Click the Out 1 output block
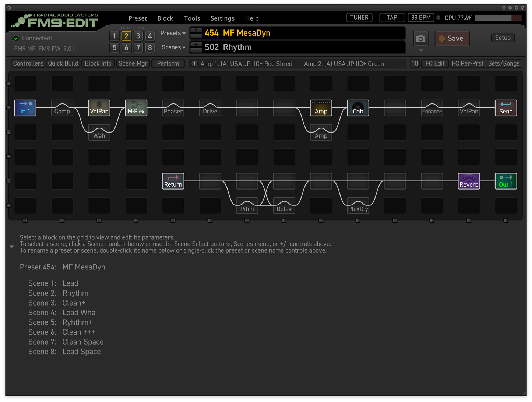 [505, 181]
